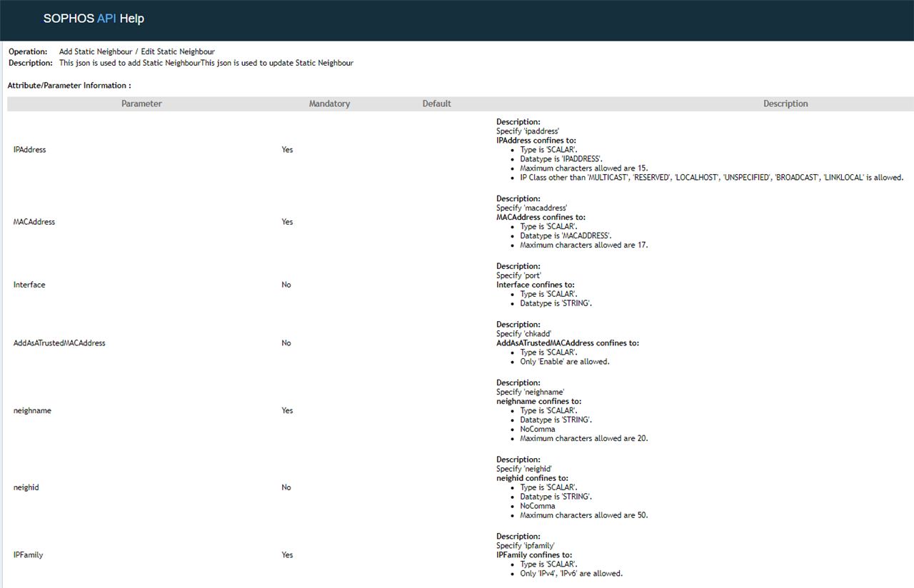
Task: Select the neighid parameter name
Action: point(26,487)
